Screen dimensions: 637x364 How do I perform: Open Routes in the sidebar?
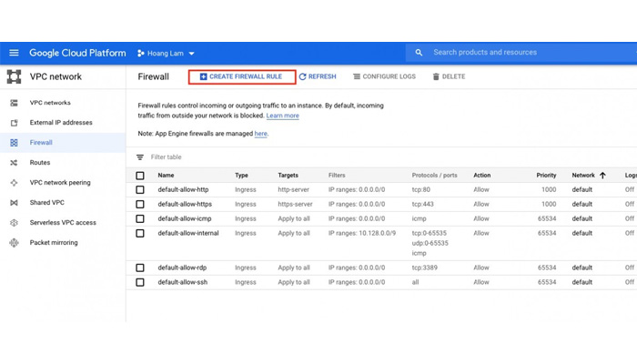(x=40, y=163)
